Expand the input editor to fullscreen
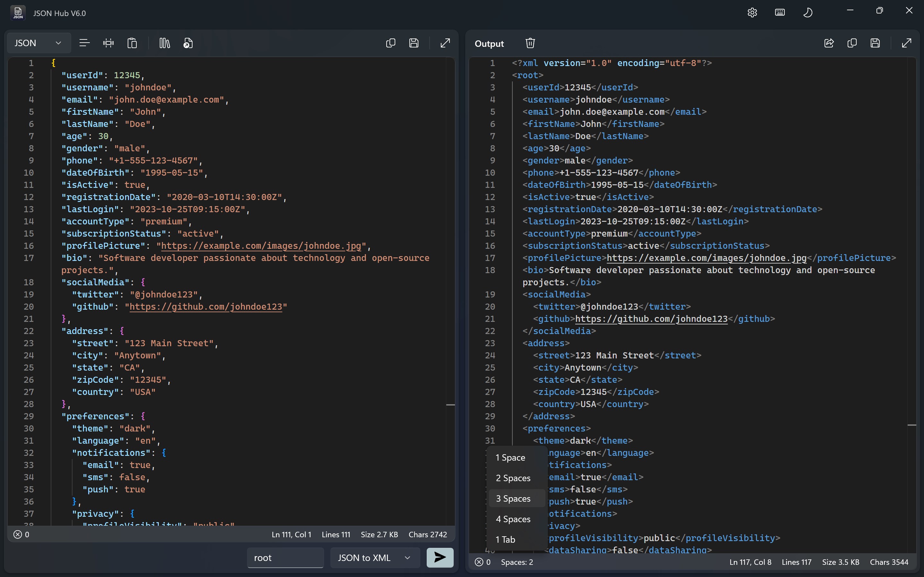924x577 pixels. [445, 43]
